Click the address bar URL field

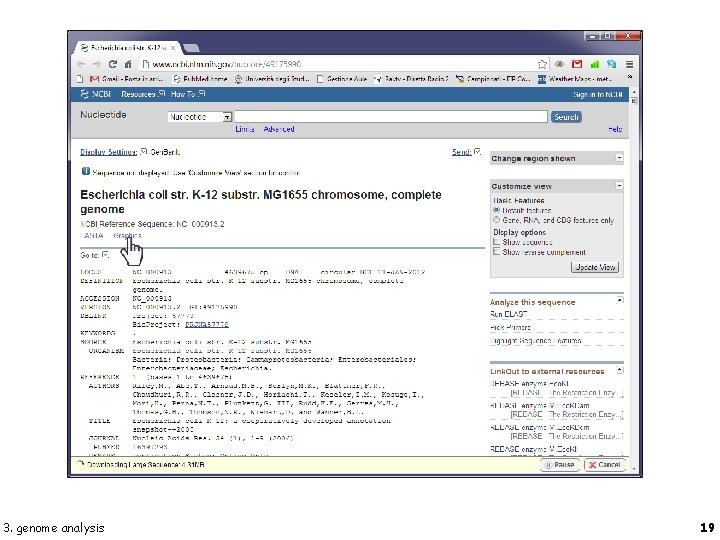point(339,64)
